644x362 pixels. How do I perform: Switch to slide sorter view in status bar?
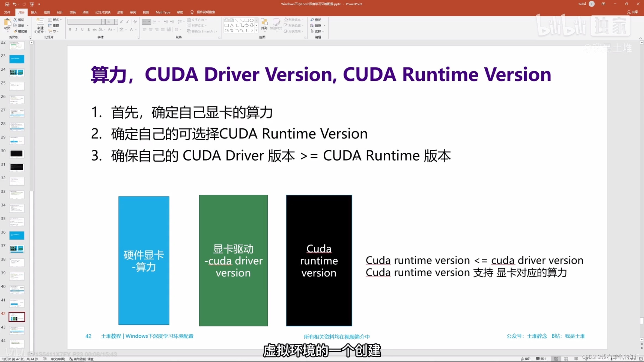click(566, 359)
